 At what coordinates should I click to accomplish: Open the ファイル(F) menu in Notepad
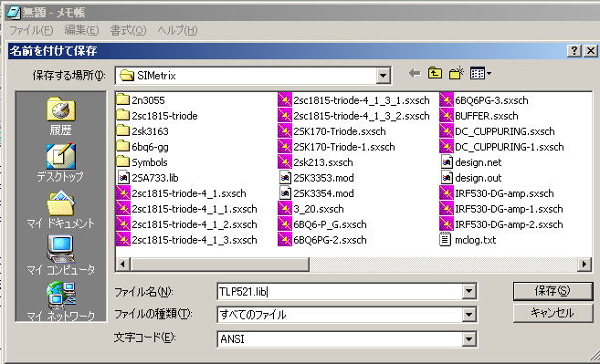click(31, 30)
